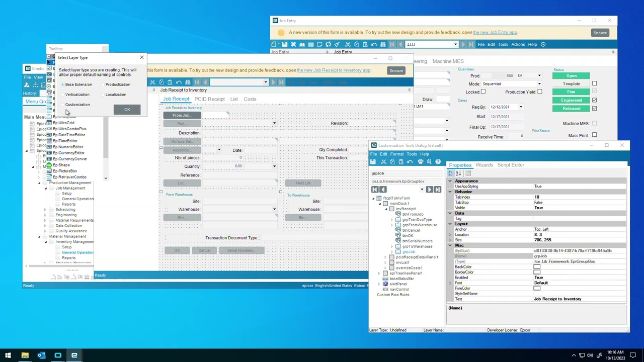The width and height of the screenshot is (644, 362).
Task: Jump to first control in Customization Tools navigator
Action: [x=375, y=189]
